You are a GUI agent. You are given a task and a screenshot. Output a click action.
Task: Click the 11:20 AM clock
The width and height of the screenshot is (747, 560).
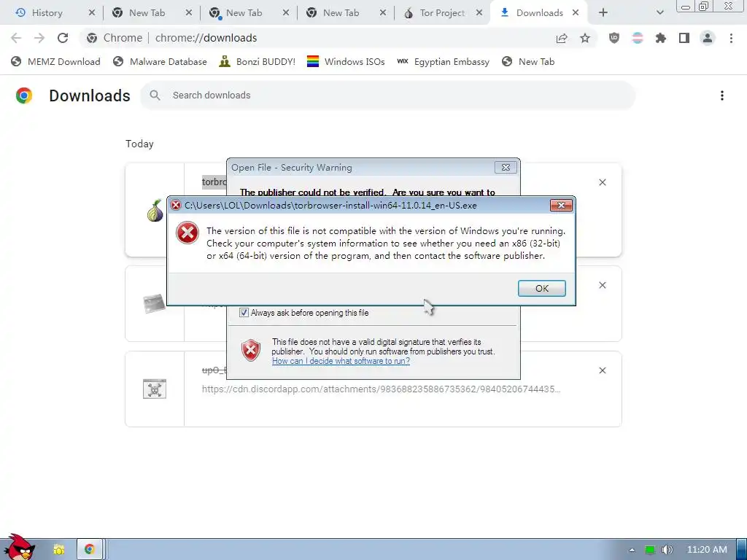click(x=707, y=550)
